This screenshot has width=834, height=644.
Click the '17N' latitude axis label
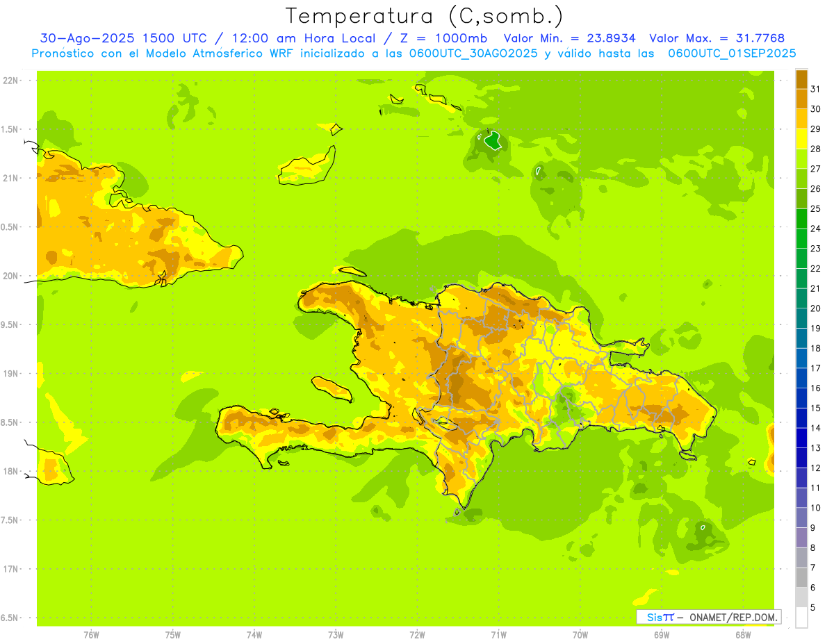(x=10, y=569)
